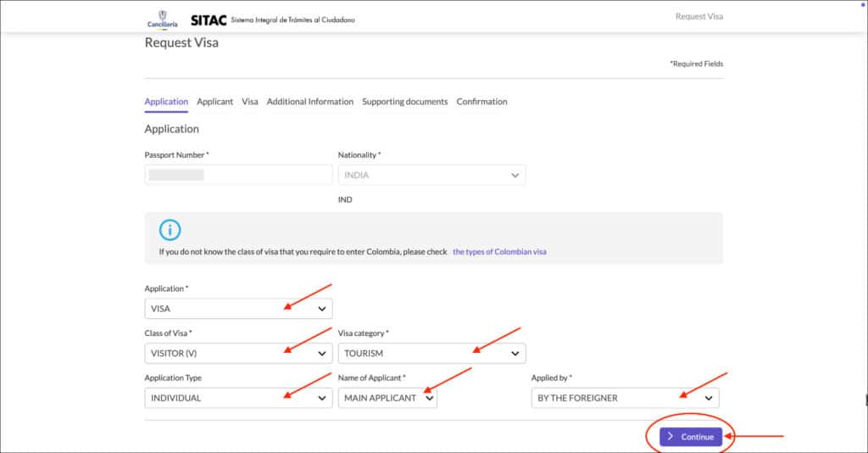Click the IND country code text
868x453 pixels.
pyautogui.click(x=345, y=200)
